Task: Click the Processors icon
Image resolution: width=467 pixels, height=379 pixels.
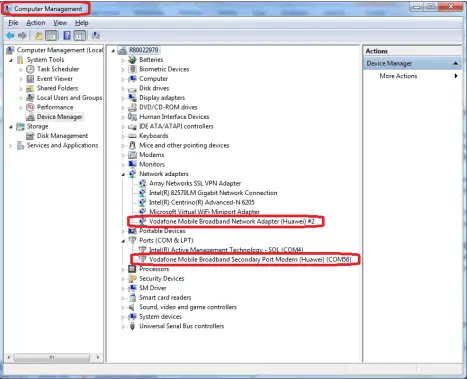Action: pos(132,269)
